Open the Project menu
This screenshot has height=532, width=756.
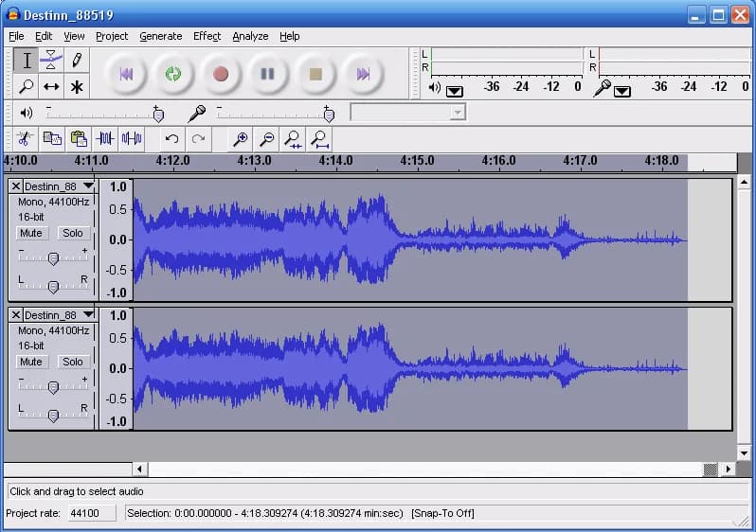(x=112, y=36)
